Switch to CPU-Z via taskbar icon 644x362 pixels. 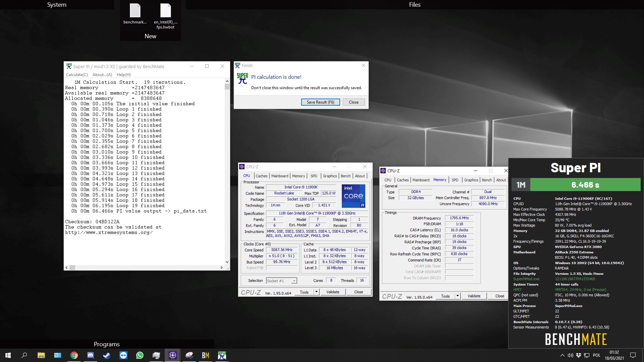coord(172,355)
